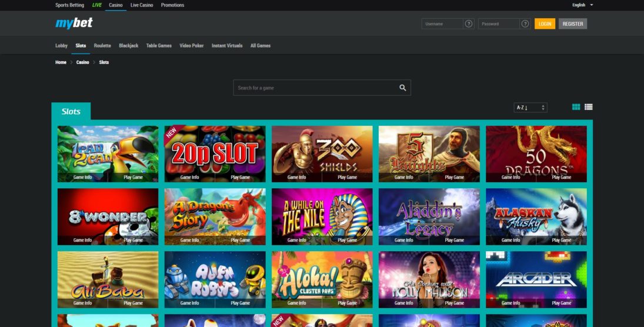Open Game Info for A While on the Nile

point(296,241)
